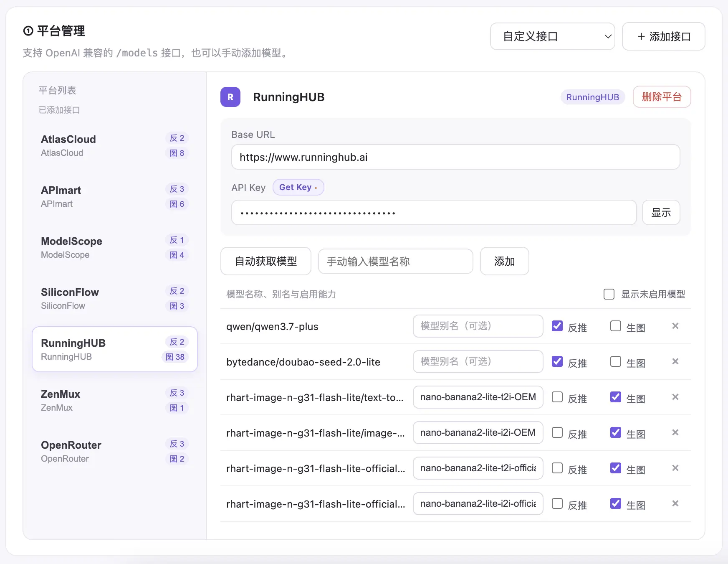The height and width of the screenshot is (564, 728).
Task: Focus the API Key password field
Action: click(x=434, y=213)
